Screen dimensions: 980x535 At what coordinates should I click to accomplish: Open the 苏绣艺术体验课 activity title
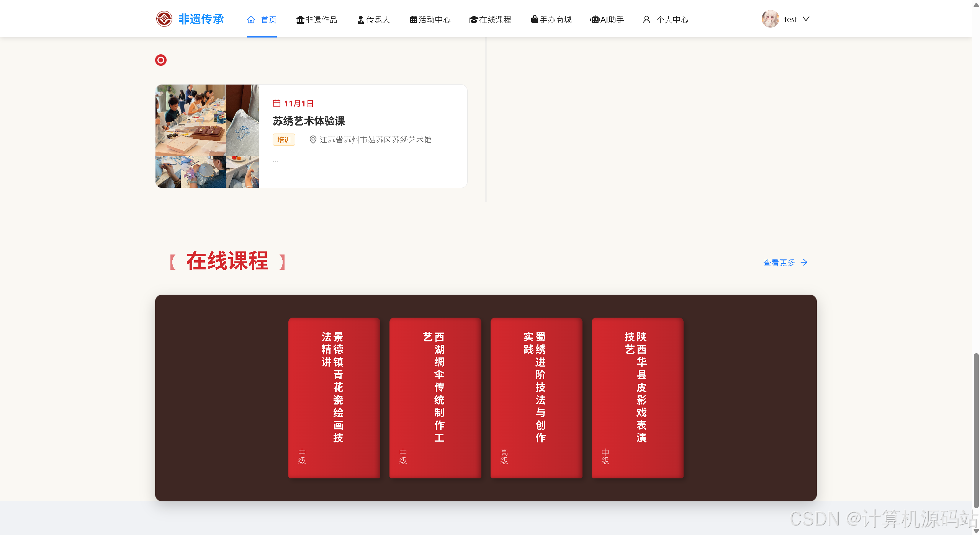click(x=309, y=121)
